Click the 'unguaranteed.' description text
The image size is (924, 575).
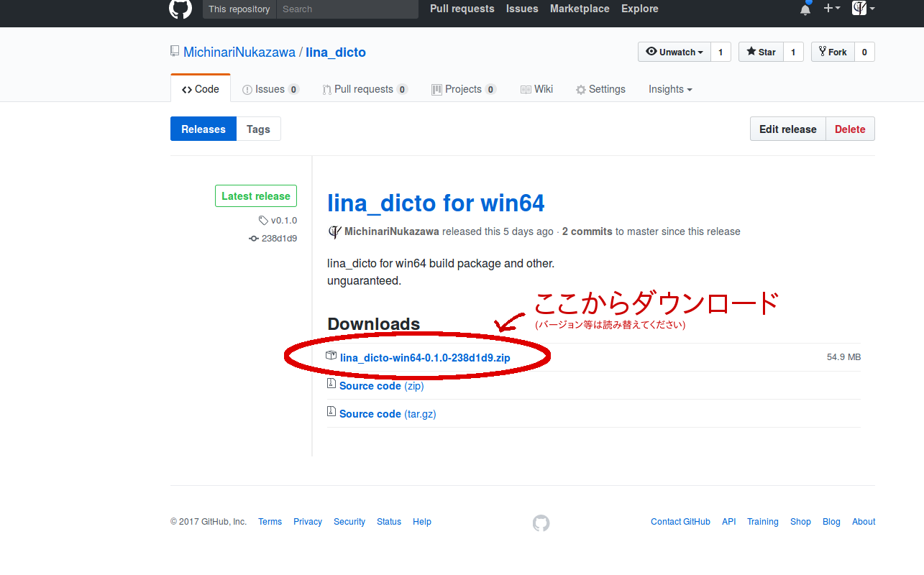[x=364, y=281]
